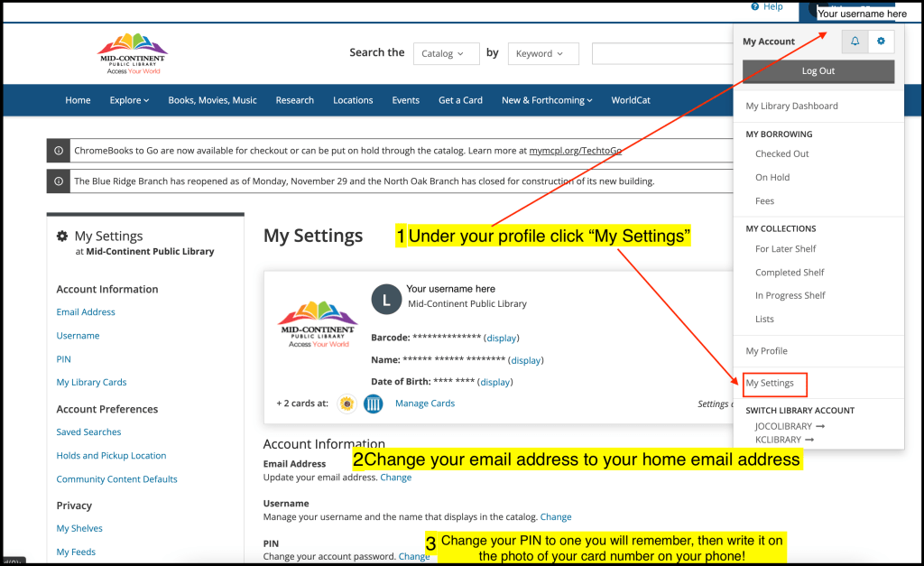The image size is (924, 566).
Task: Open the gear settings icon in My Account
Action: (881, 42)
